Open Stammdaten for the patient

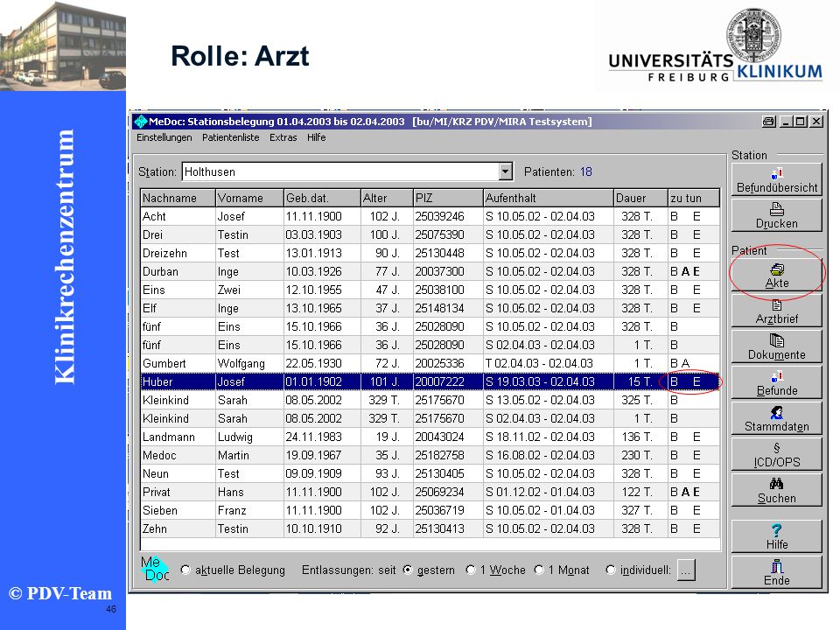[x=776, y=419]
